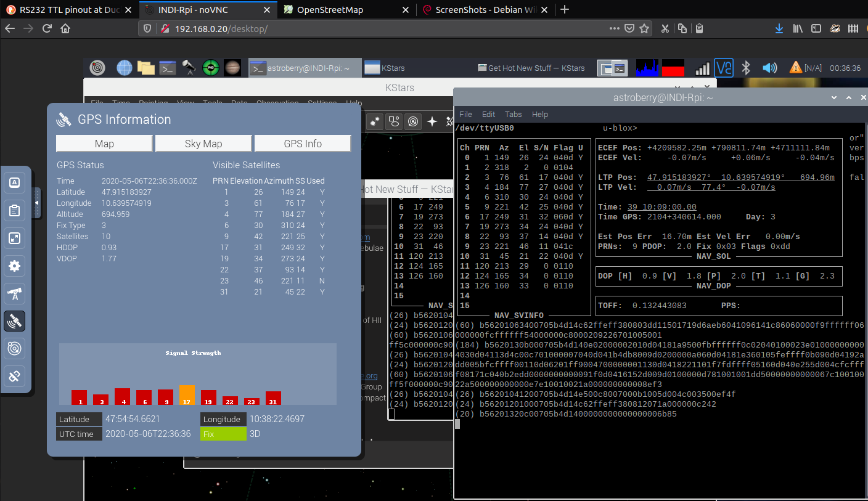Viewport: 868px width, 501px height.
Task: Open file manager folders icon in taskbar
Action: (145, 68)
